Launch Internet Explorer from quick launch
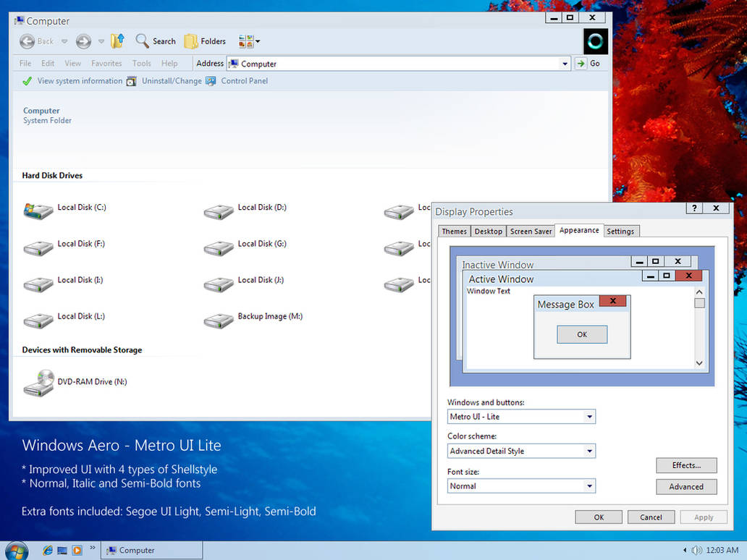747x560 pixels. pyautogui.click(x=48, y=550)
